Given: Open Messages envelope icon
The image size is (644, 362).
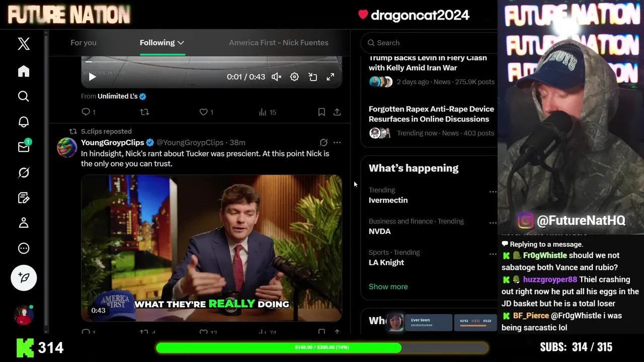Looking at the screenshot, I should (24, 147).
